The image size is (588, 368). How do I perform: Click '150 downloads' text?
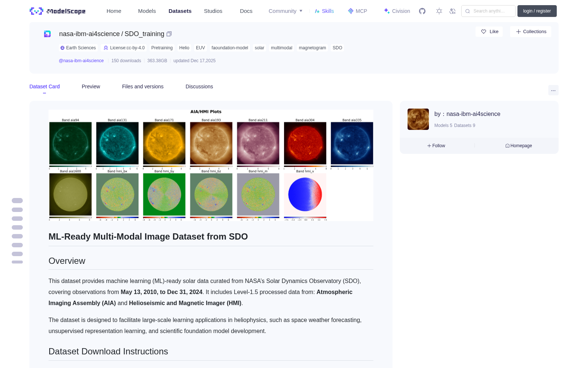pos(126,61)
